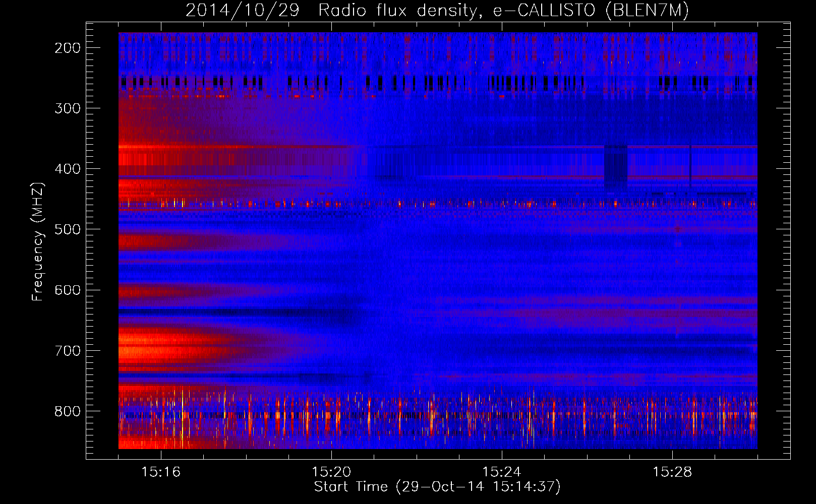The height and width of the screenshot is (504, 816).
Task: Click the 600 frequency tick label
Action: [68, 290]
